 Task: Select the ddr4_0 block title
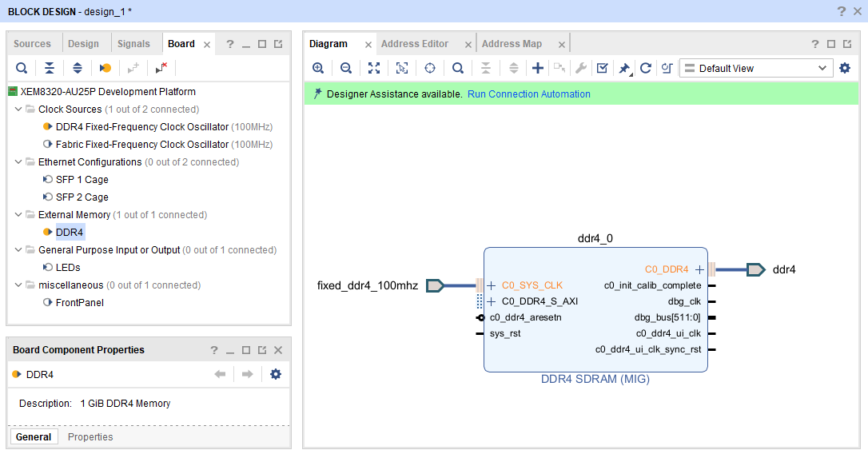point(595,238)
